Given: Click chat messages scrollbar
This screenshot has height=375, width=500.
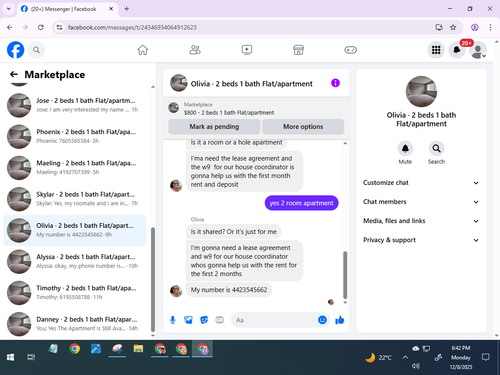Looking at the screenshot, I should (x=345, y=275).
